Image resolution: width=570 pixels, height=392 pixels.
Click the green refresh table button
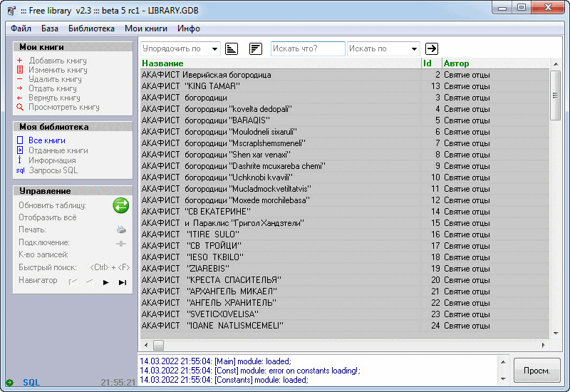click(120, 205)
